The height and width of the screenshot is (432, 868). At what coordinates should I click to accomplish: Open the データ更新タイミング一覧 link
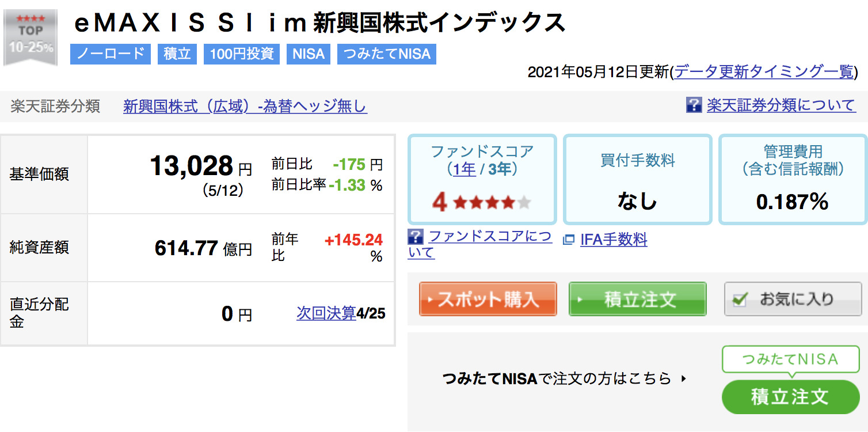tap(764, 71)
